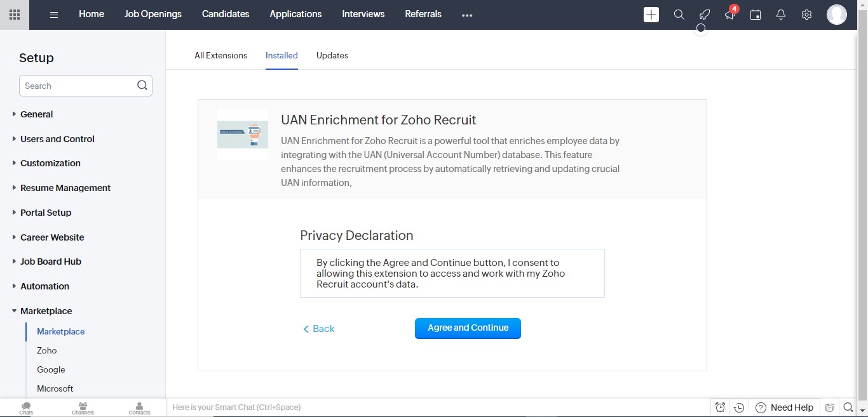Expand the Portal Setup section
Screen dimensions: 868x417
coord(46,213)
